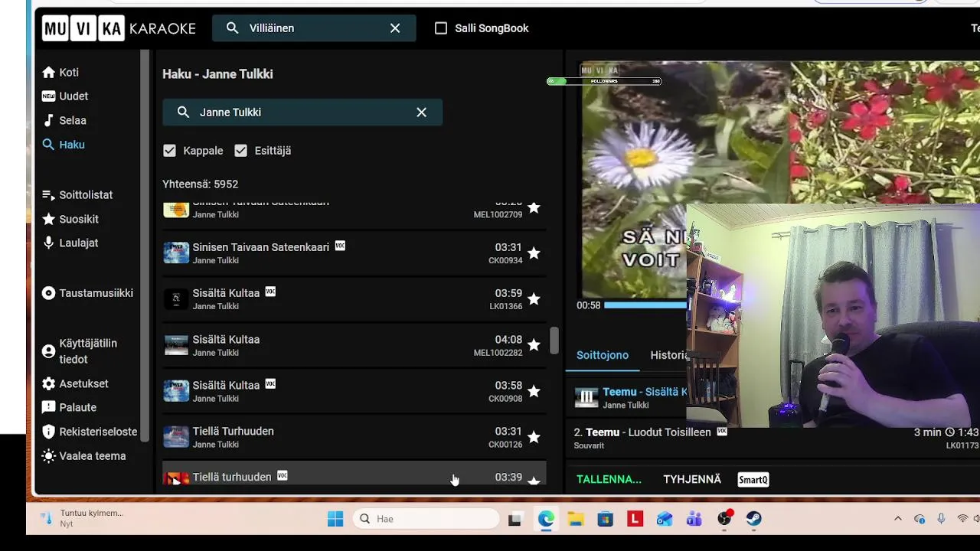This screenshot has width=980, height=551.
Task: Open the Koti home page
Action: coord(60,72)
